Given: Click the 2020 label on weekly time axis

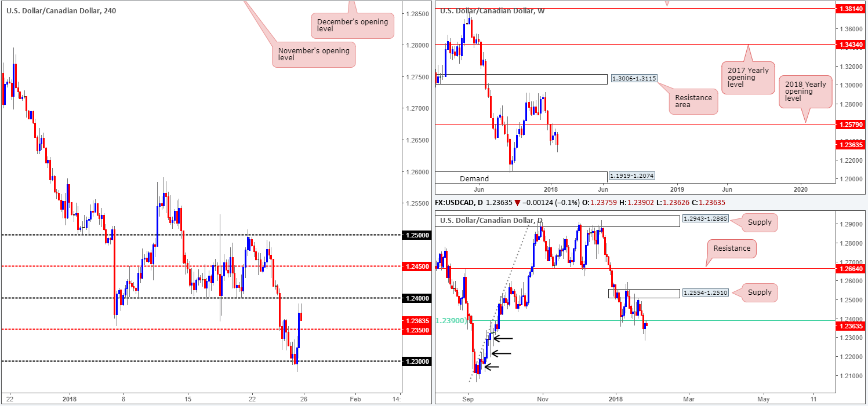Looking at the screenshot, I should click(800, 189).
